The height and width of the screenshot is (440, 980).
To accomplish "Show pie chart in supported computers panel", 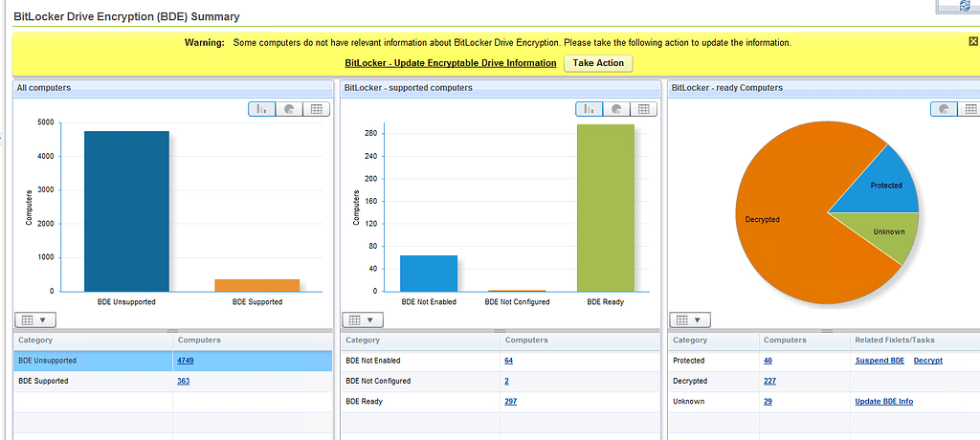I will [x=617, y=109].
